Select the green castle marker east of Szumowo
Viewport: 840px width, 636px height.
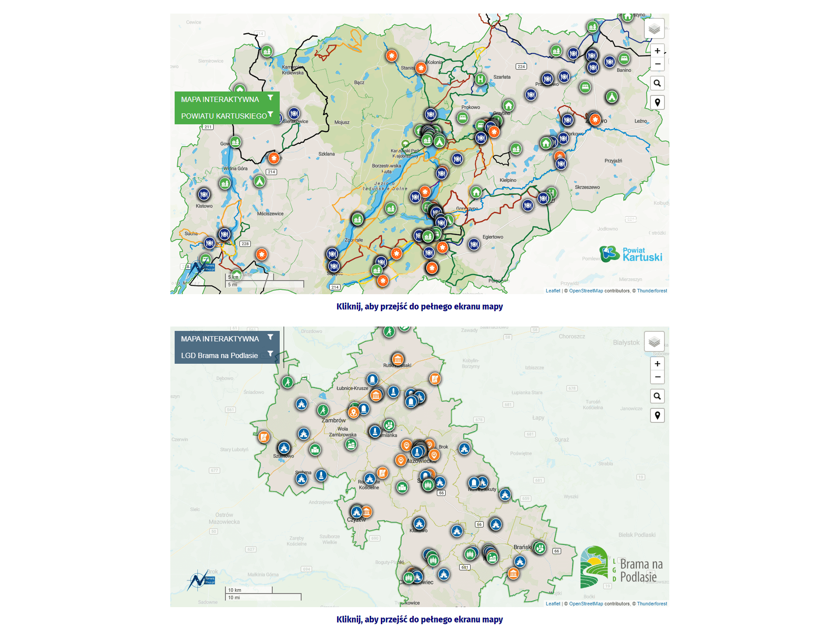[x=315, y=450]
